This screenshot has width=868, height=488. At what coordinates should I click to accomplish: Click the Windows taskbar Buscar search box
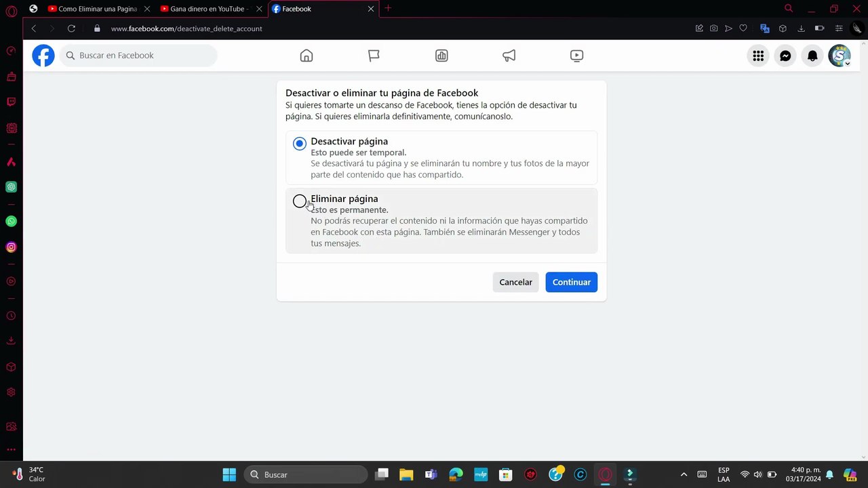tap(306, 474)
